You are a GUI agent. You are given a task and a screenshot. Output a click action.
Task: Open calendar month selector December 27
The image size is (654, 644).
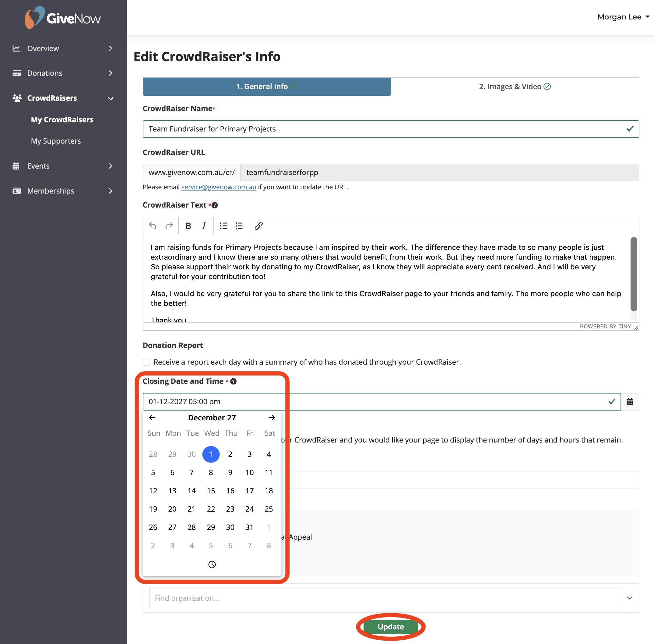tap(212, 418)
